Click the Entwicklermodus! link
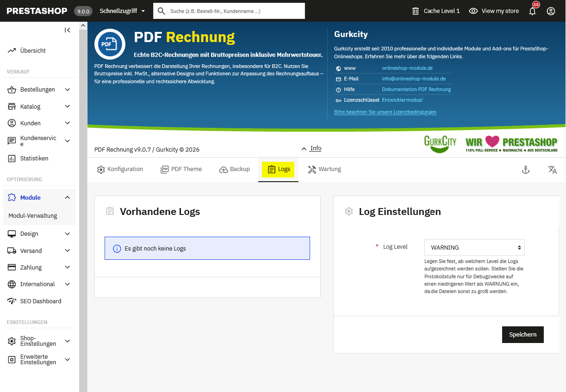The height and width of the screenshot is (392, 566). tap(402, 100)
